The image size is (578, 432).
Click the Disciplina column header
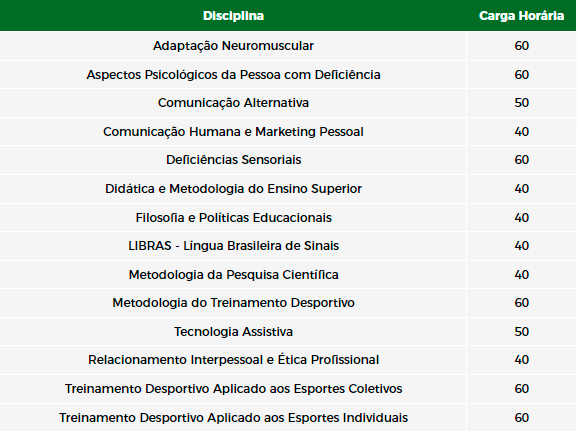233,16
